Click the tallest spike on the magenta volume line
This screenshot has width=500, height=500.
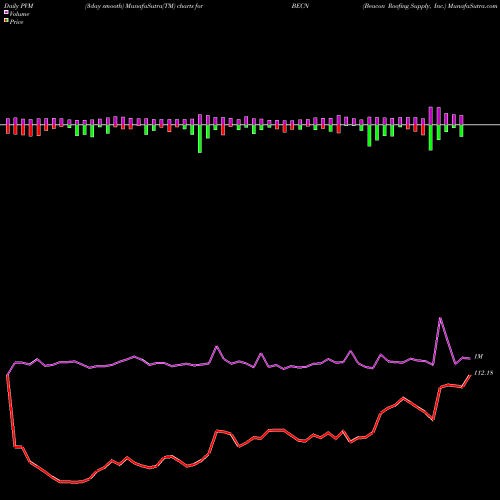click(440, 318)
